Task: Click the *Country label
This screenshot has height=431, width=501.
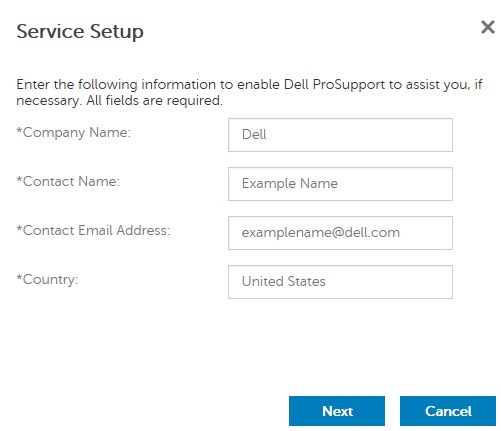Action: (47, 280)
